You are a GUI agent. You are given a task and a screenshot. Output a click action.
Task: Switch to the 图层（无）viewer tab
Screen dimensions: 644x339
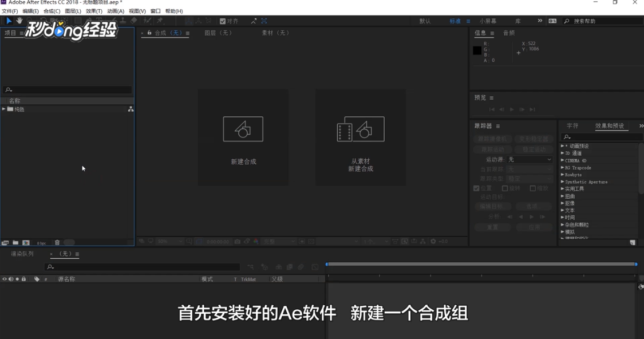(218, 33)
